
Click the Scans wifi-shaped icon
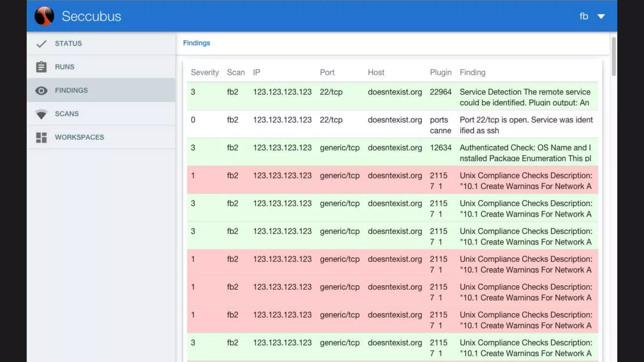[x=41, y=114]
